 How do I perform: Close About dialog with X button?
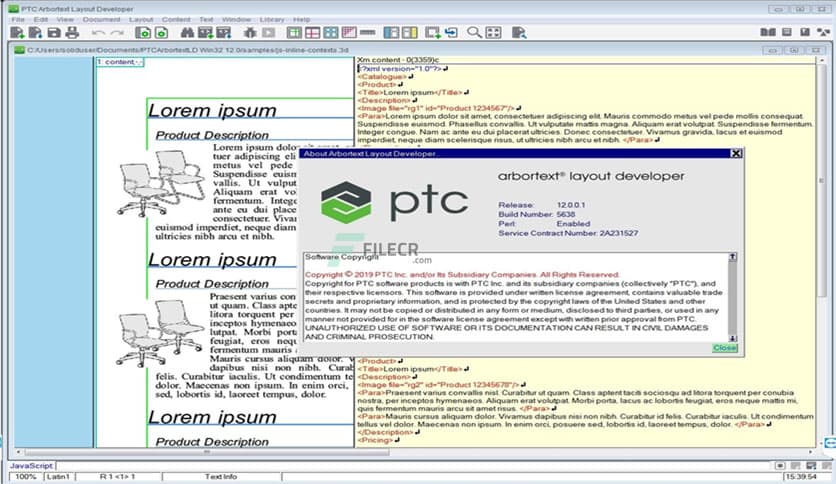click(736, 154)
